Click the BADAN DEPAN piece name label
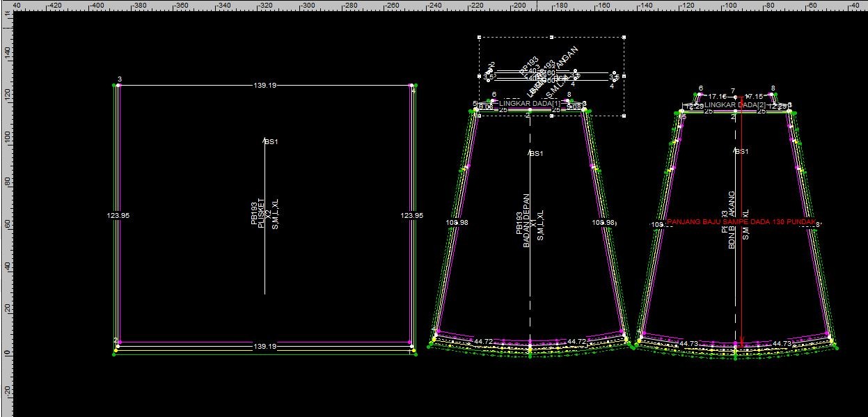This screenshot has height=417, width=868. [x=527, y=220]
